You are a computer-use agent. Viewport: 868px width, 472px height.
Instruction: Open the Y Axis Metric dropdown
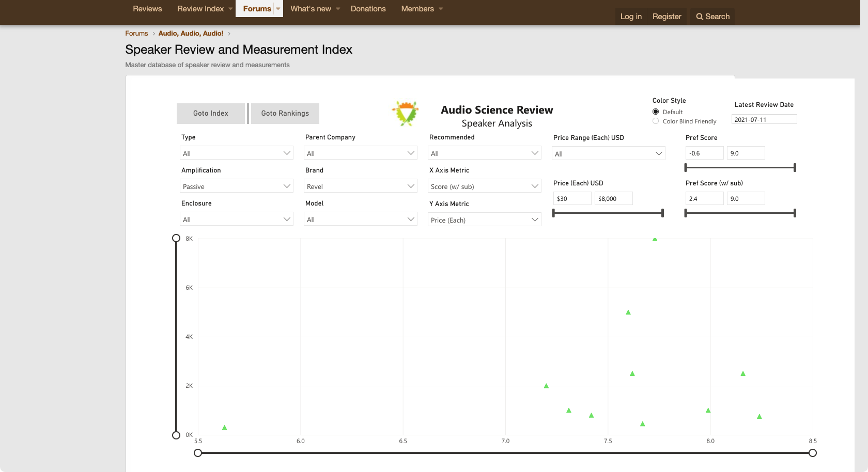pyautogui.click(x=485, y=219)
